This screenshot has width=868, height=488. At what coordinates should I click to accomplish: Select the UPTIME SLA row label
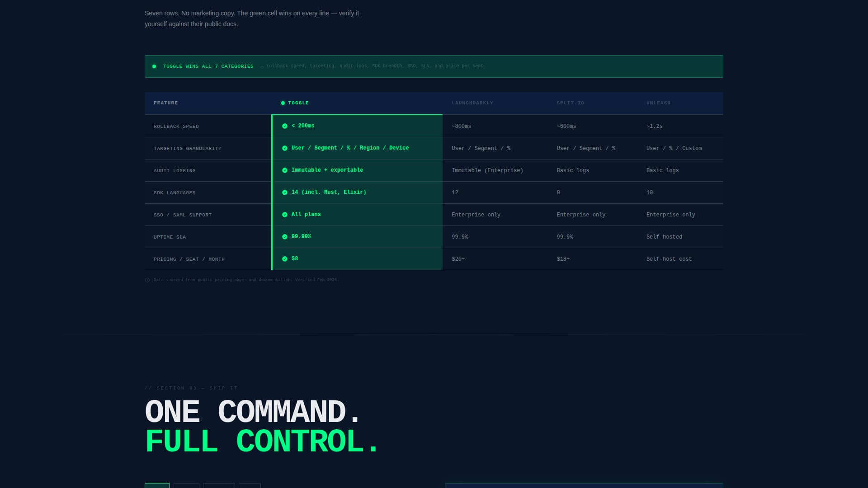coord(170,237)
